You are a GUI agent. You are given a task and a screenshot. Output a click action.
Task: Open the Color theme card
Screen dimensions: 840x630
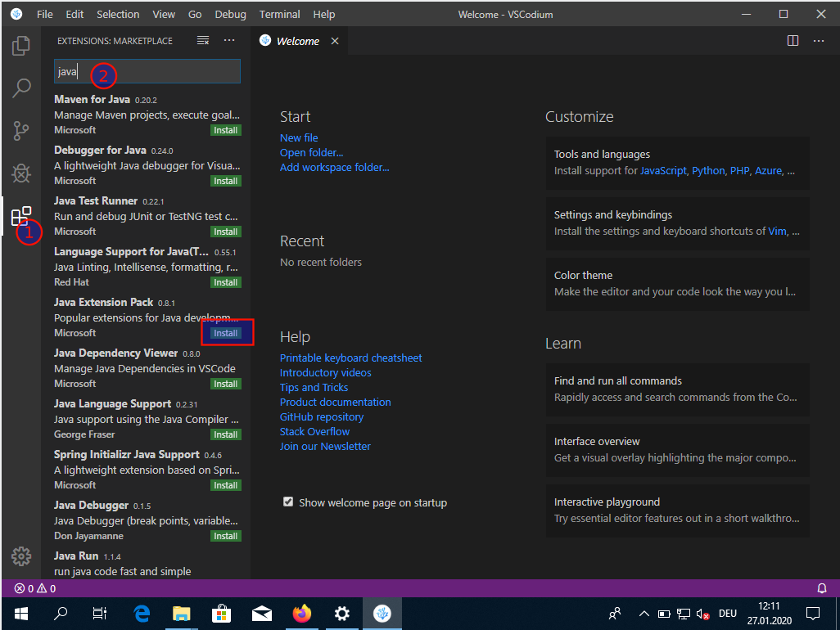point(678,284)
